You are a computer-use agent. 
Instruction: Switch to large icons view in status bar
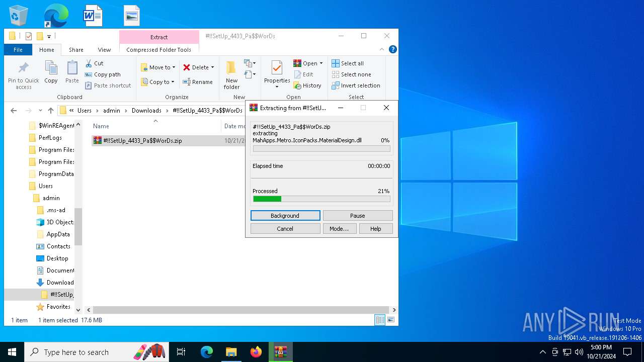click(x=390, y=320)
